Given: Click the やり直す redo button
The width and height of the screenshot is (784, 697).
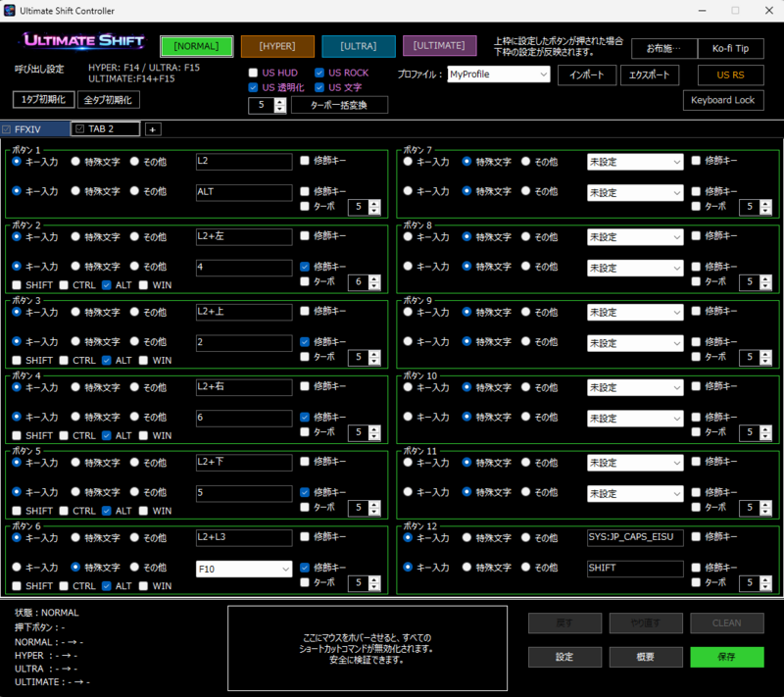Looking at the screenshot, I should pyautogui.click(x=646, y=623).
